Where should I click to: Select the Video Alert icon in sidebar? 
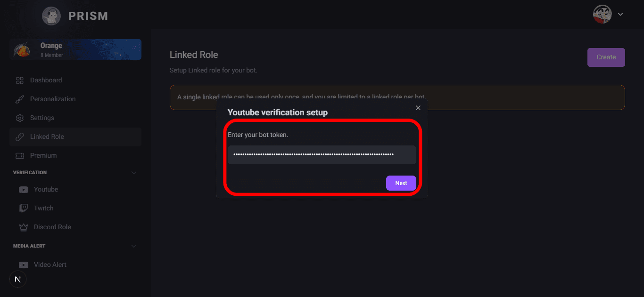pyautogui.click(x=24, y=265)
